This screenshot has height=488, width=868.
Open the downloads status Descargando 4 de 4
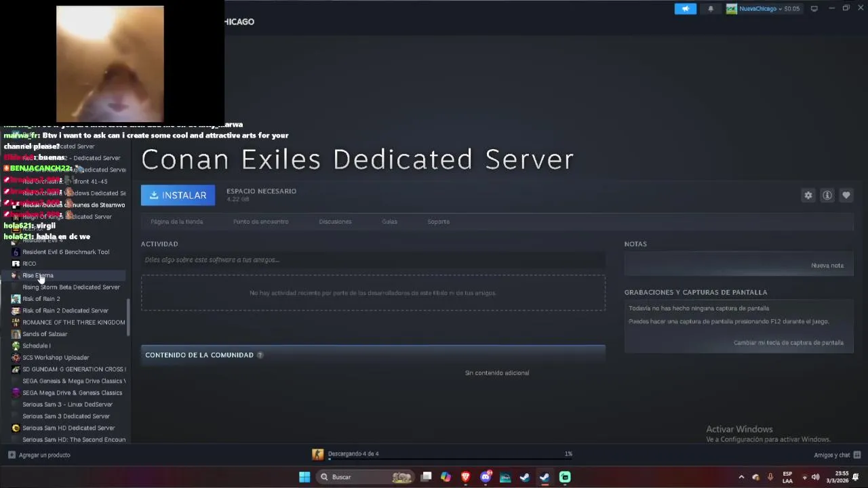353,454
